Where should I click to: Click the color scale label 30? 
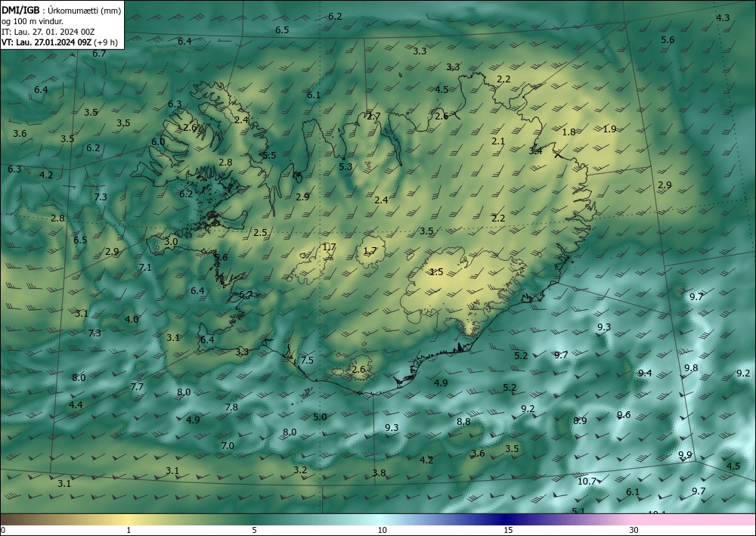pyautogui.click(x=634, y=531)
